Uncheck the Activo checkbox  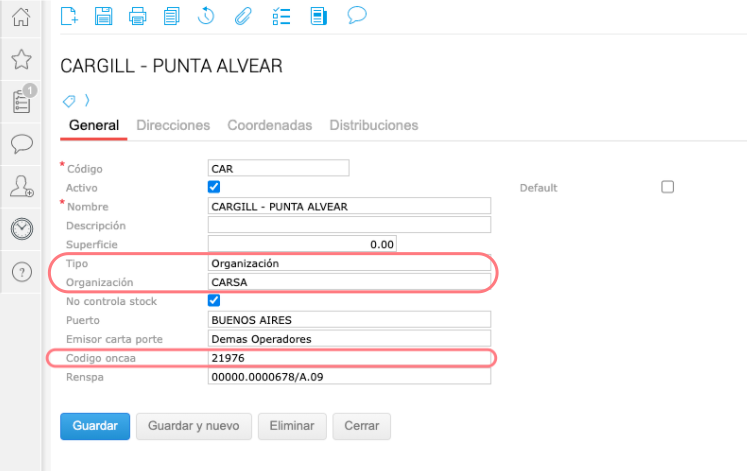[x=214, y=187]
